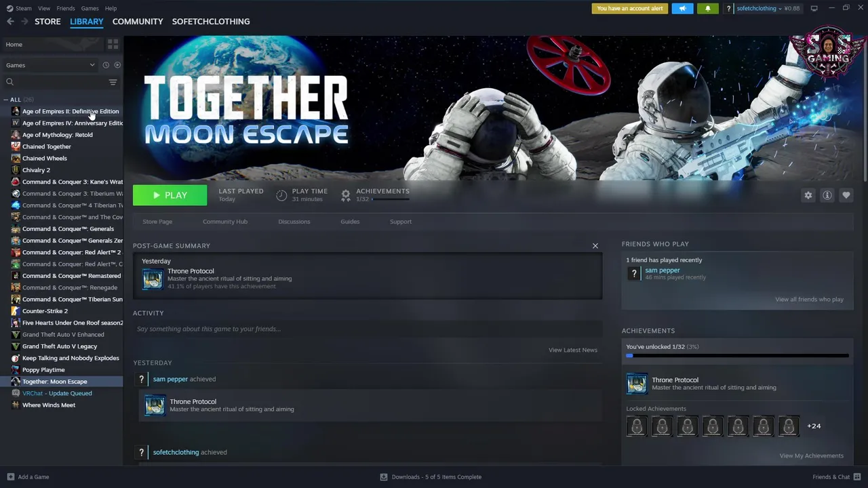Open the account alert notice
The height and width of the screenshot is (488, 868).
click(630, 9)
